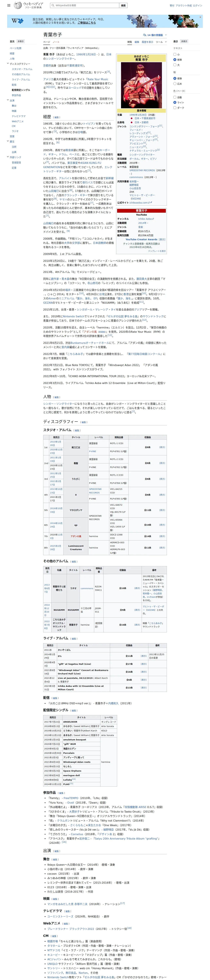Image resolution: width=210 pixels, height=980 pixels.
Task: Click the アカウント作成 link
Action: pos(184,5)
